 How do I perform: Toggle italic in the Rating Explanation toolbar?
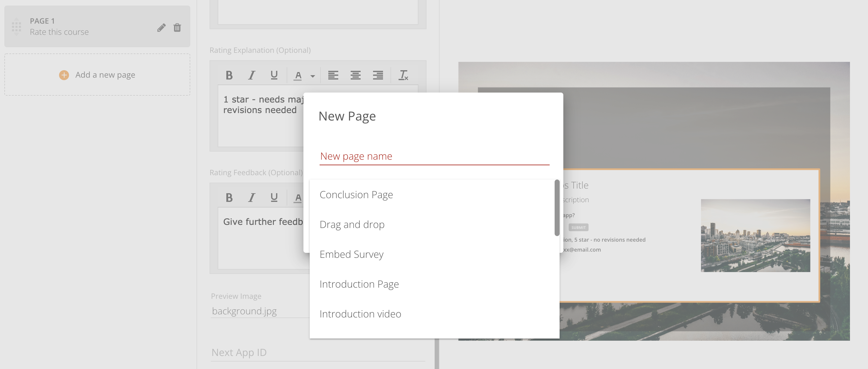(252, 75)
